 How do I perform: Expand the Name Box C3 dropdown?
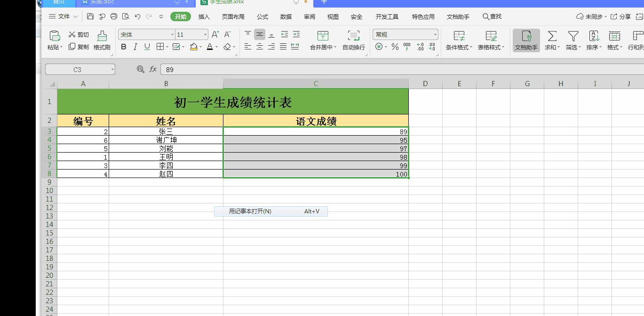[x=112, y=69]
